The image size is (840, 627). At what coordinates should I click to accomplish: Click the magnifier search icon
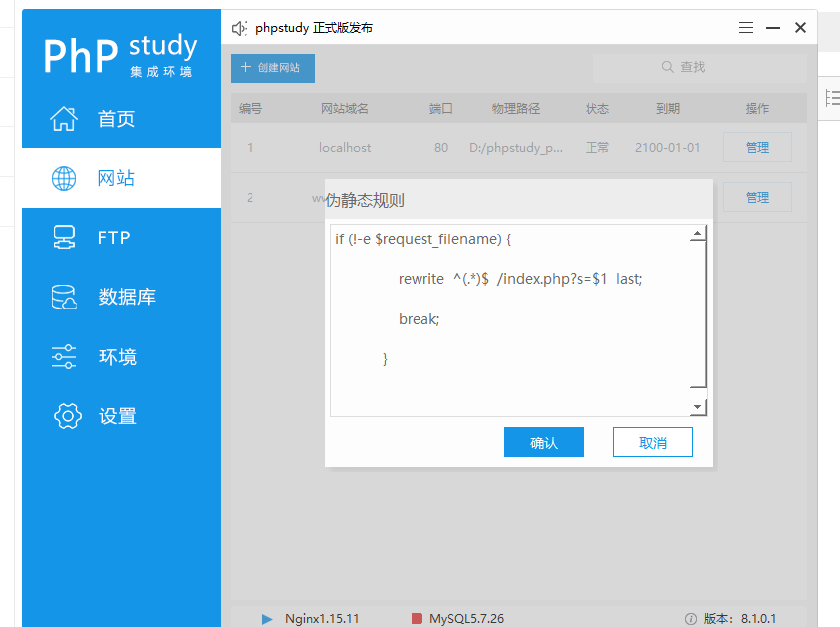(667, 67)
